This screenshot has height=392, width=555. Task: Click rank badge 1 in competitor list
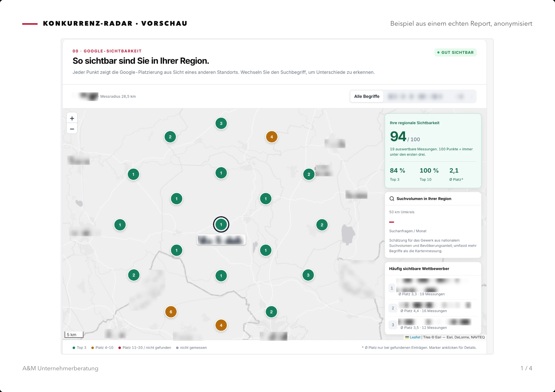(x=392, y=288)
